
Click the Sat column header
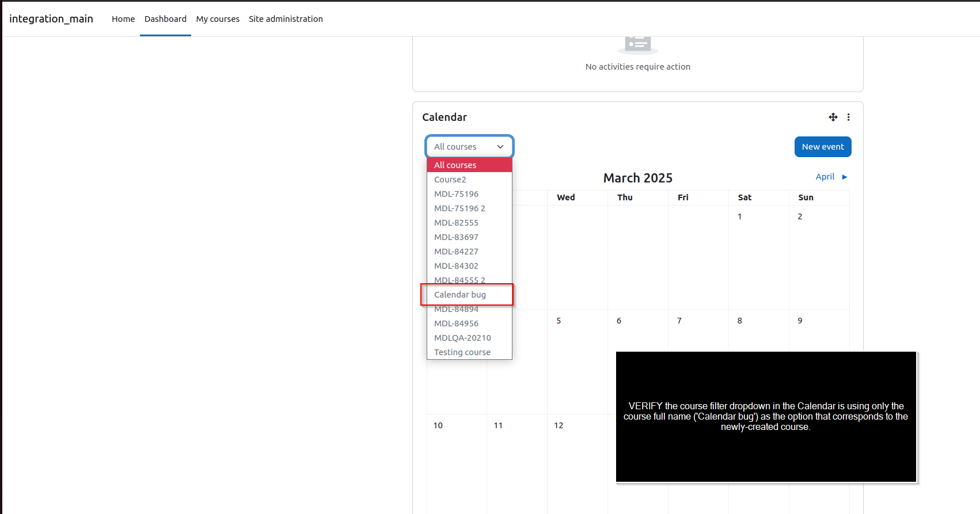[x=745, y=197]
